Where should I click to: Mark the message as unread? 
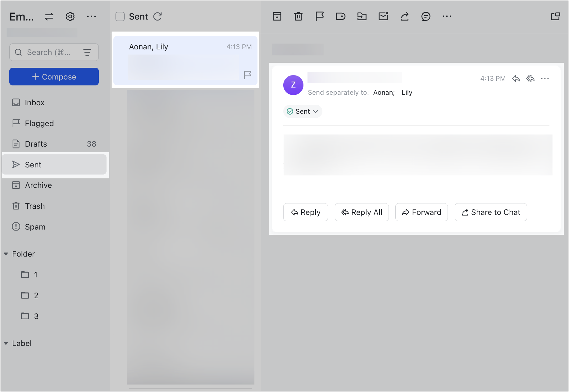pos(383,16)
